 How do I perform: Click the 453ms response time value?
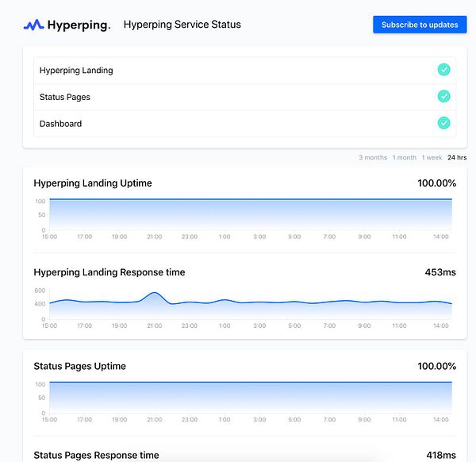(x=440, y=272)
